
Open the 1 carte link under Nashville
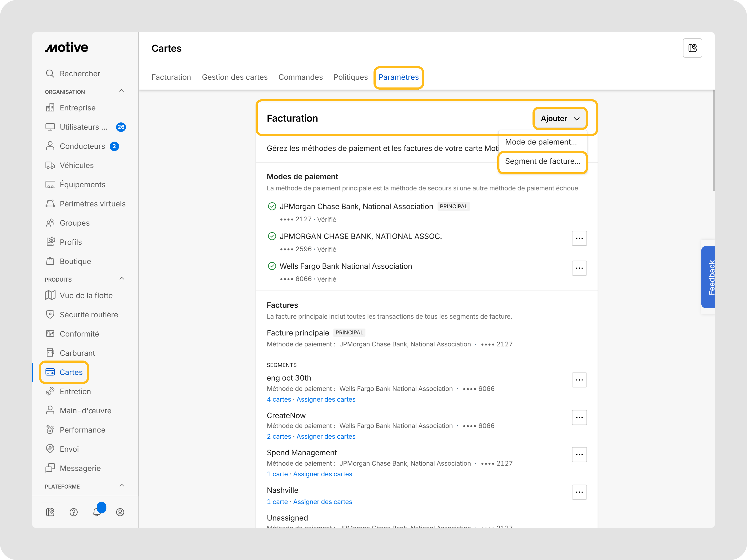coord(277,502)
